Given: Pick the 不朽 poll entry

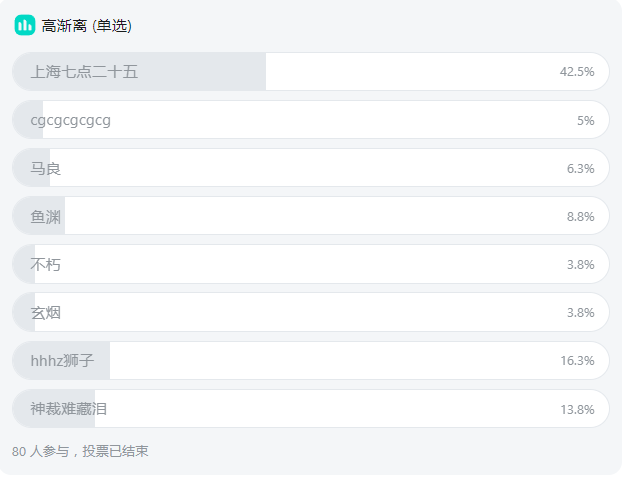Looking at the screenshot, I should coord(311,264).
